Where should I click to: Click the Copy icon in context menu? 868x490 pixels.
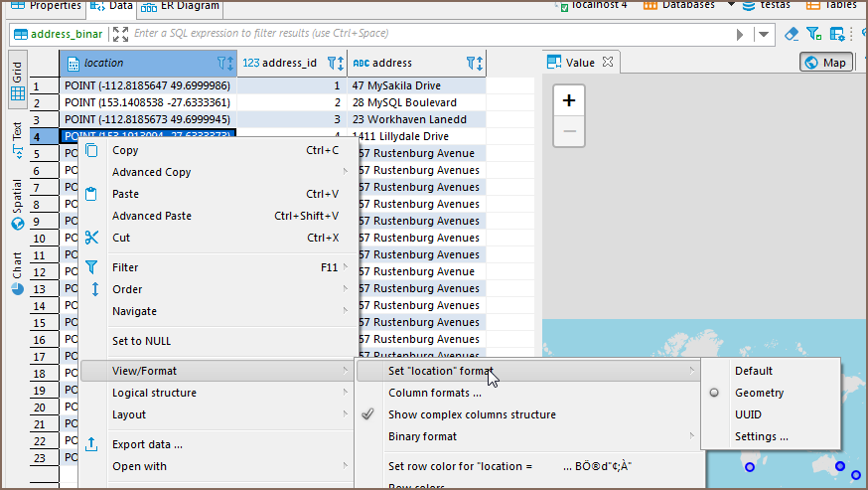[91, 150]
